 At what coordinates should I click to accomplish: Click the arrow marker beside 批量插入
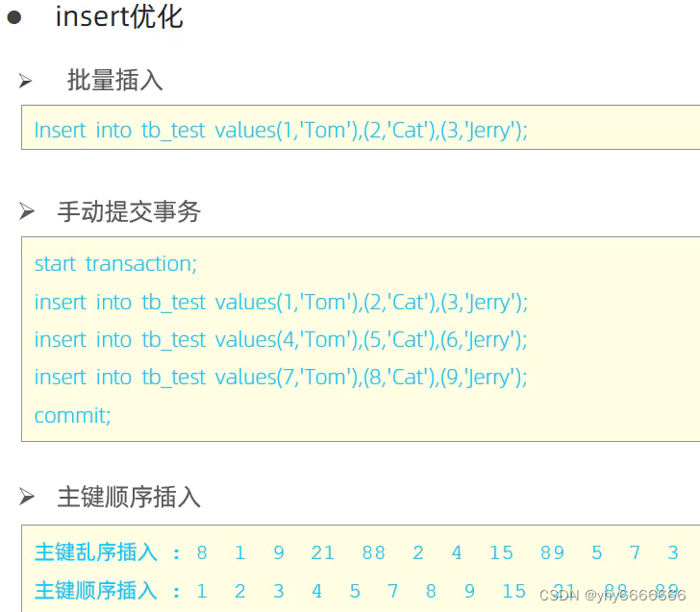tap(25, 81)
